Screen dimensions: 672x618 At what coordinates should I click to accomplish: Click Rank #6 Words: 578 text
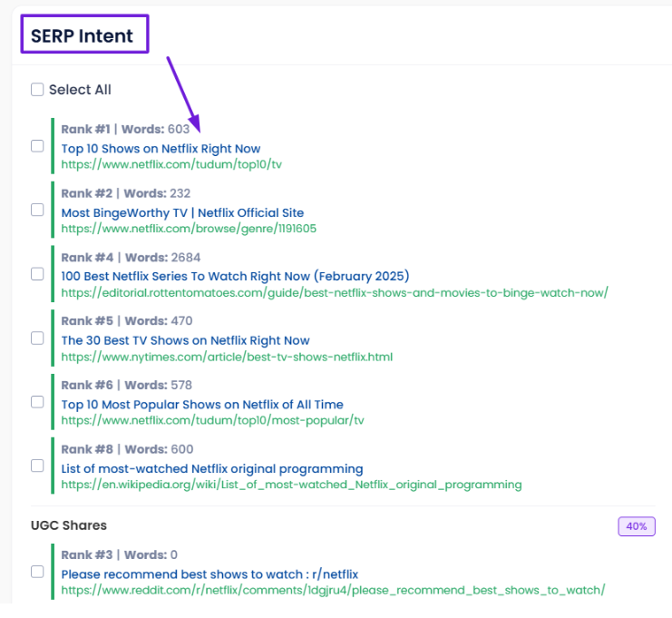click(126, 385)
